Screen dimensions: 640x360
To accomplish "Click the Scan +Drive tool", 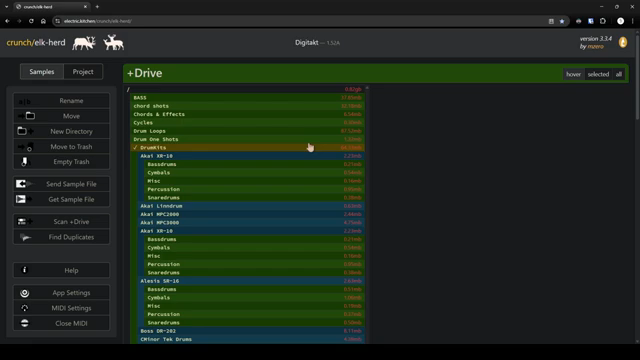I will click(61, 222).
